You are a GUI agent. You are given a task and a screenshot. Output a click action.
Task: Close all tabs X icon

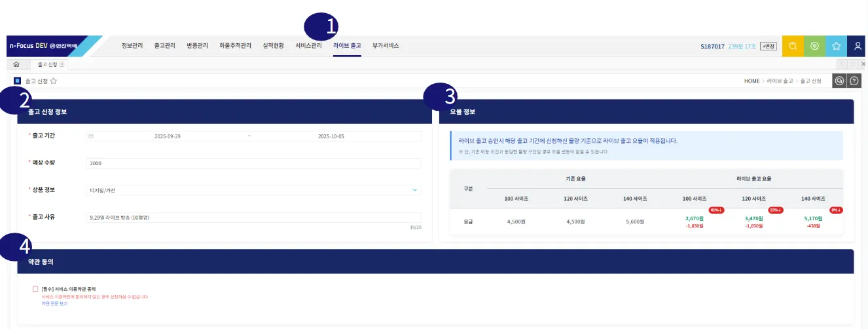pos(863,64)
